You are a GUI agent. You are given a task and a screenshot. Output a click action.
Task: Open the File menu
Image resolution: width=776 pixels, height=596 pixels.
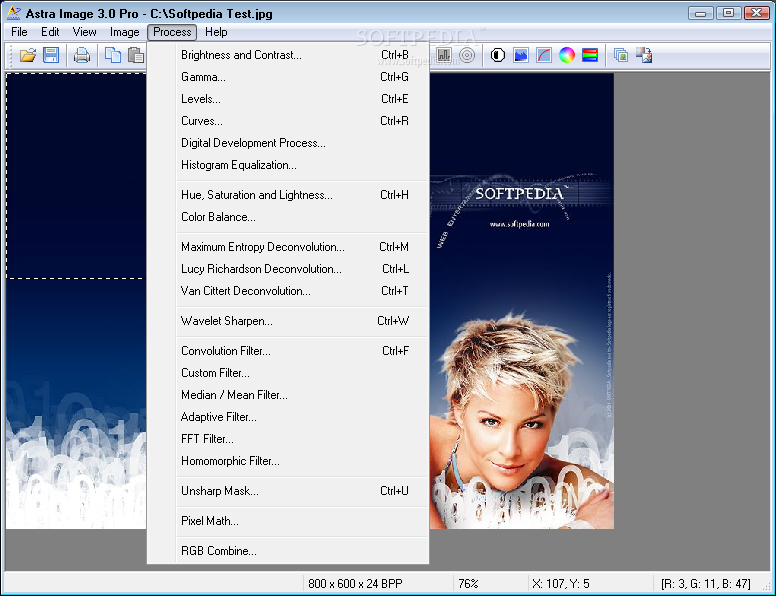pos(19,32)
